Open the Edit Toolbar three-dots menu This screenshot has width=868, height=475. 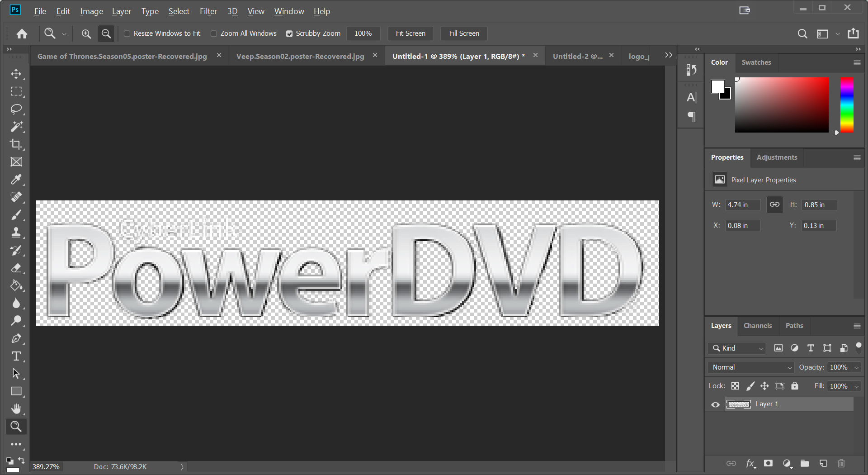pos(16,444)
